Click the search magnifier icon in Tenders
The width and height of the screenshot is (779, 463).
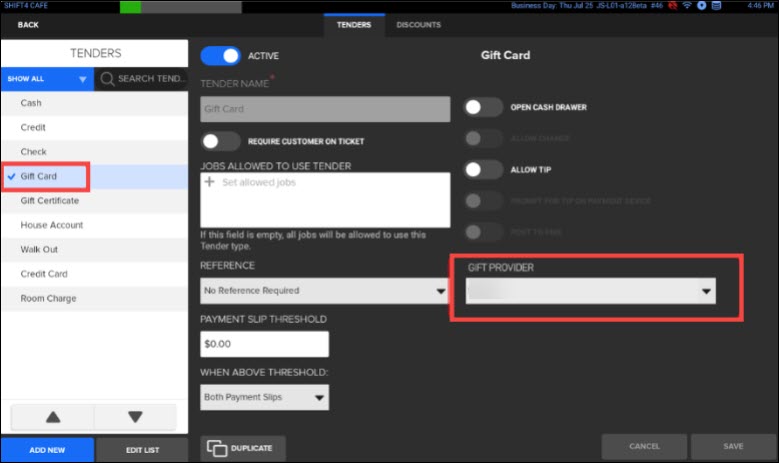[x=107, y=79]
